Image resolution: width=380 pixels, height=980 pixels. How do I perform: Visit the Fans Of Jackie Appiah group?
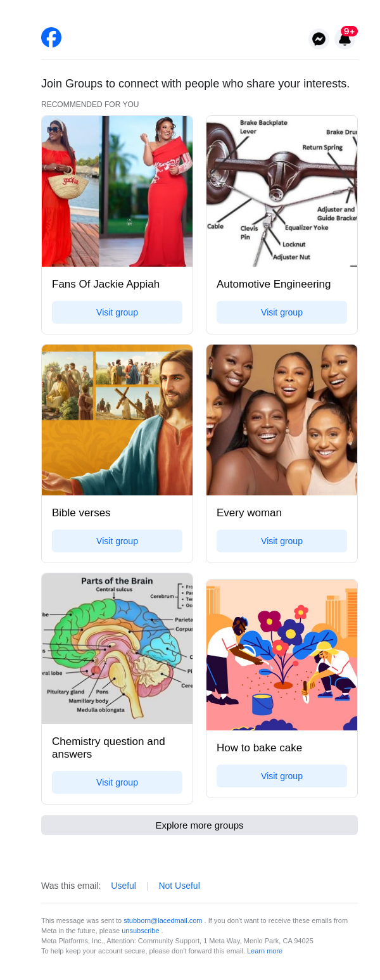[117, 312]
